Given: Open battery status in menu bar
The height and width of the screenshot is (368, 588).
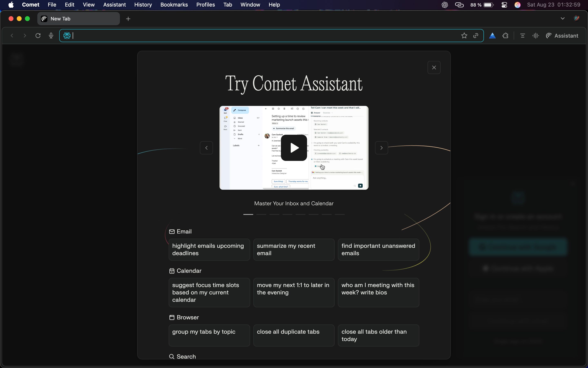Looking at the screenshot, I should [482, 5].
